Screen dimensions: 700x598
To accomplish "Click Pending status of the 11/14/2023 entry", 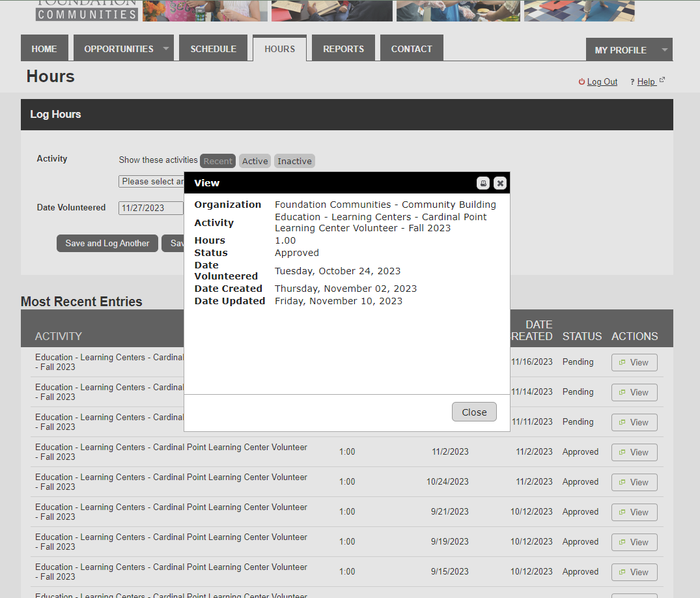I will pyautogui.click(x=578, y=392).
